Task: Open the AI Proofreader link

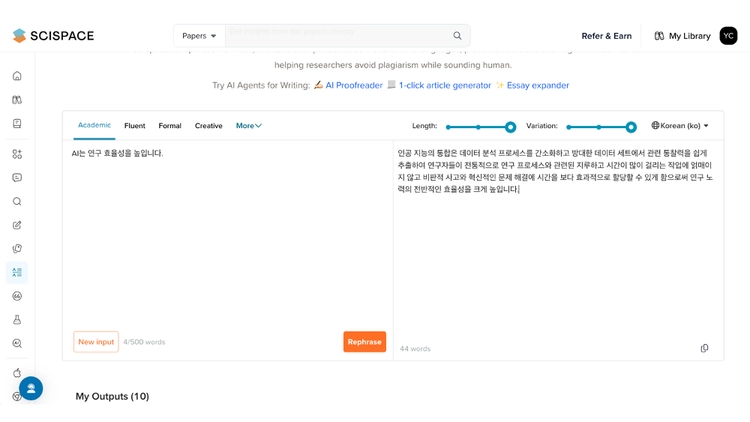Action: [354, 85]
